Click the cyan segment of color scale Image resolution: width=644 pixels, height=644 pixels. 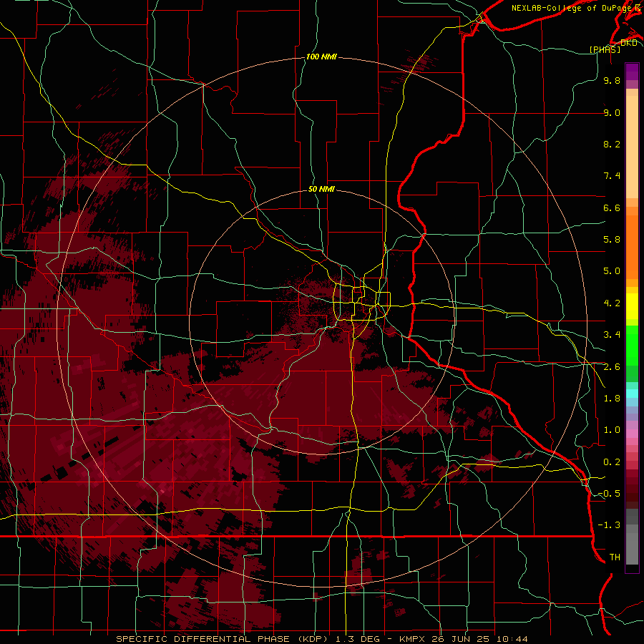coord(632,394)
